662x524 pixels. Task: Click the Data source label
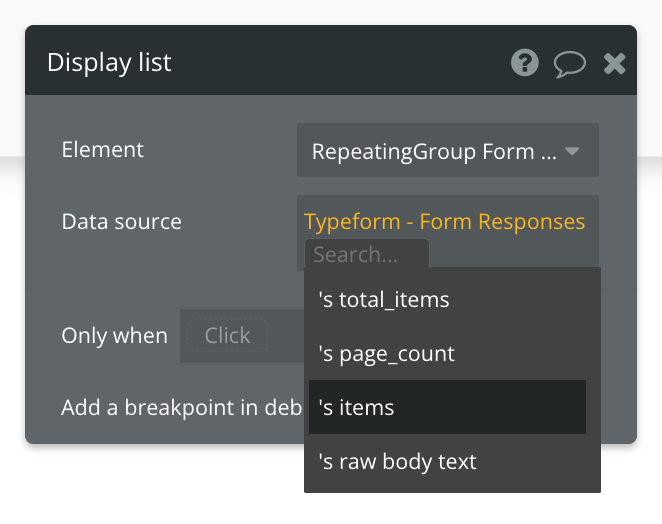click(121, 221)
